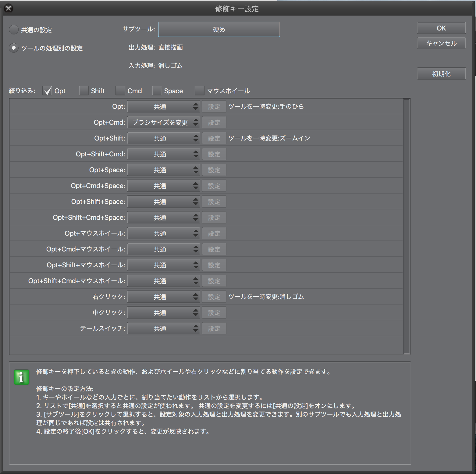
Task: Click the text ツールを一時変更:手のひら
Action: [266, 107]
